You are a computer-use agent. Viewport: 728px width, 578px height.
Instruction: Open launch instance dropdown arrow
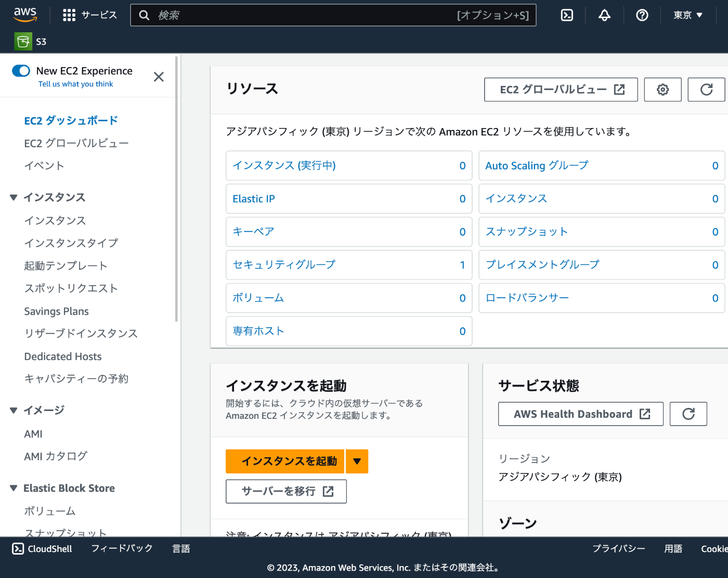pos(357,461)
